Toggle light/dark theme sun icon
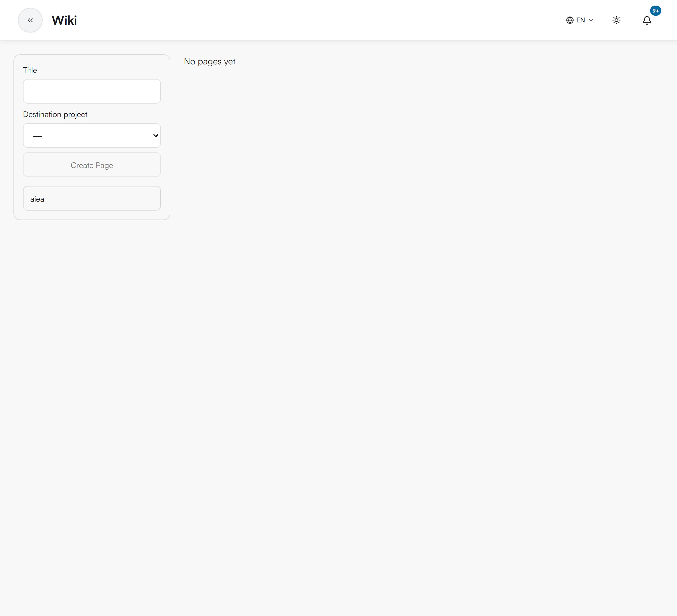The image size is (677, 616). tap(616, 20)
